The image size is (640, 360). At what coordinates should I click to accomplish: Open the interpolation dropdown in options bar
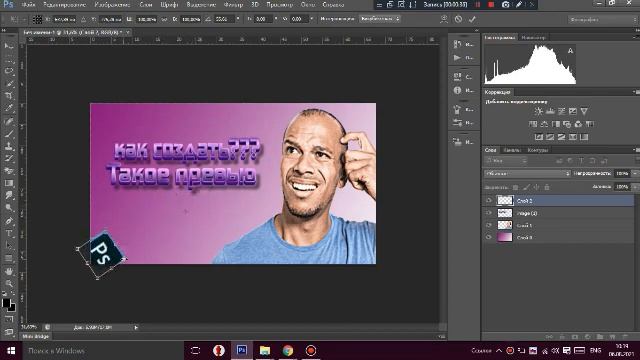[x=380, y=19]
